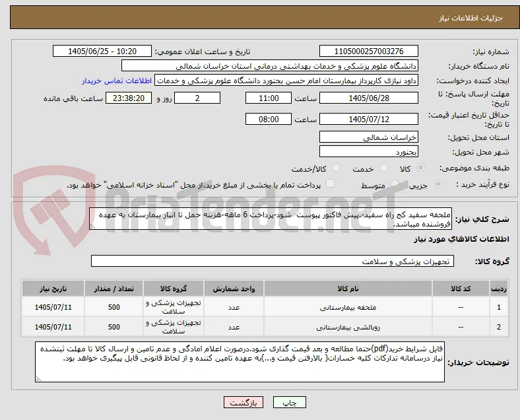Click the remaining days field showing 2

click(x=197, y=98)
